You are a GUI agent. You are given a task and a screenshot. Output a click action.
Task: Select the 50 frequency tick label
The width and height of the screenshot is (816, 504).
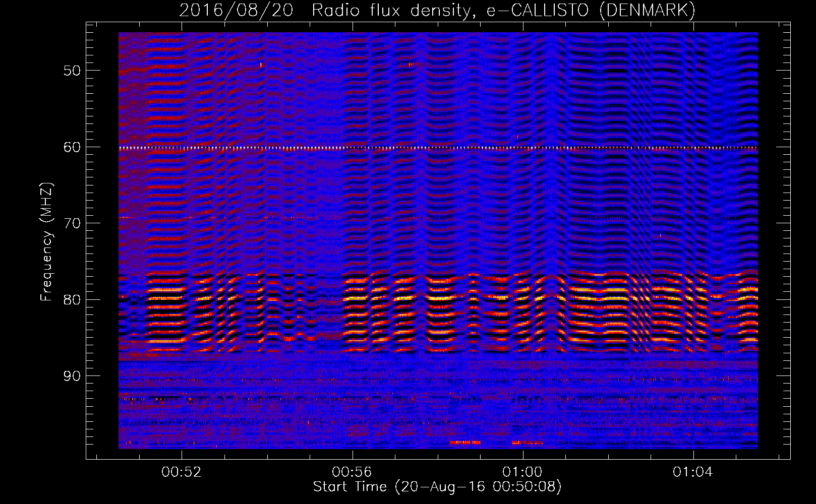[x=72, y=70]
